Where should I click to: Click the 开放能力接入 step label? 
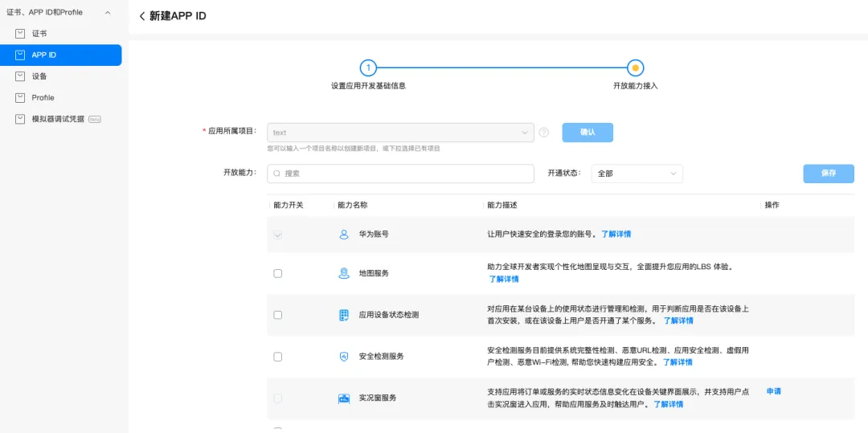pos(636,86)
